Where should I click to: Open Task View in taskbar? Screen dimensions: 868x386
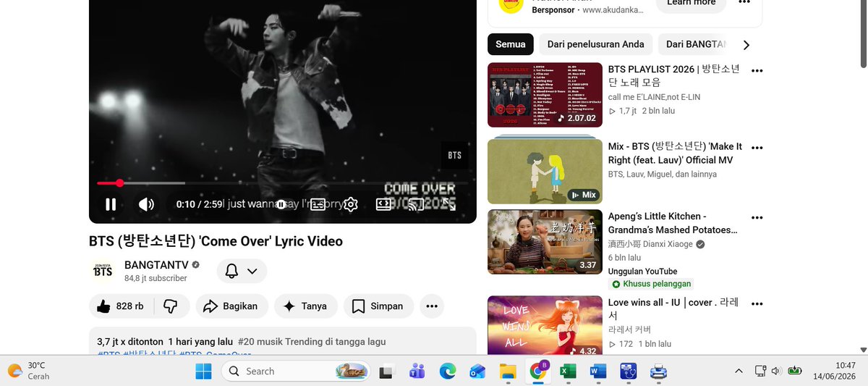387,372
